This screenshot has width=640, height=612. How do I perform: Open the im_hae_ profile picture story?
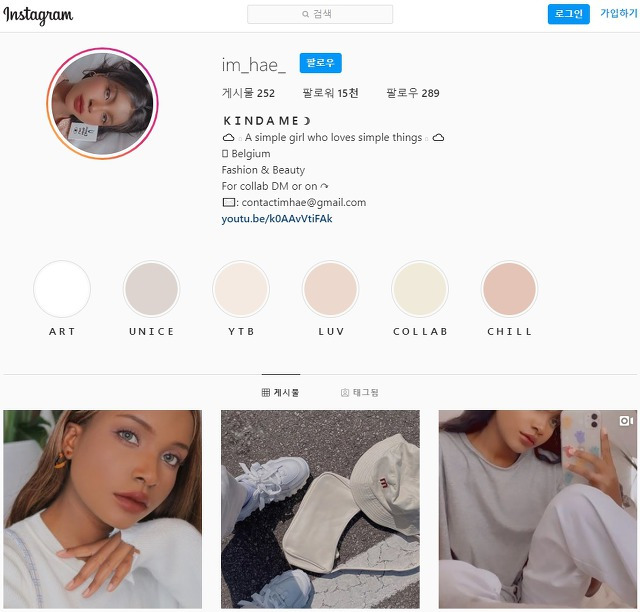102,104
